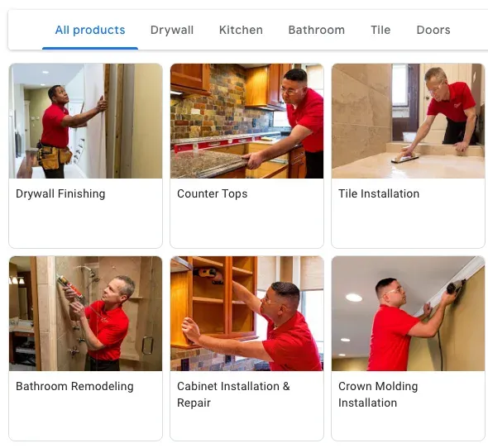488x448 pixels.
Task: Open the Bathroom Remodeling image
Action: [85, 313]
